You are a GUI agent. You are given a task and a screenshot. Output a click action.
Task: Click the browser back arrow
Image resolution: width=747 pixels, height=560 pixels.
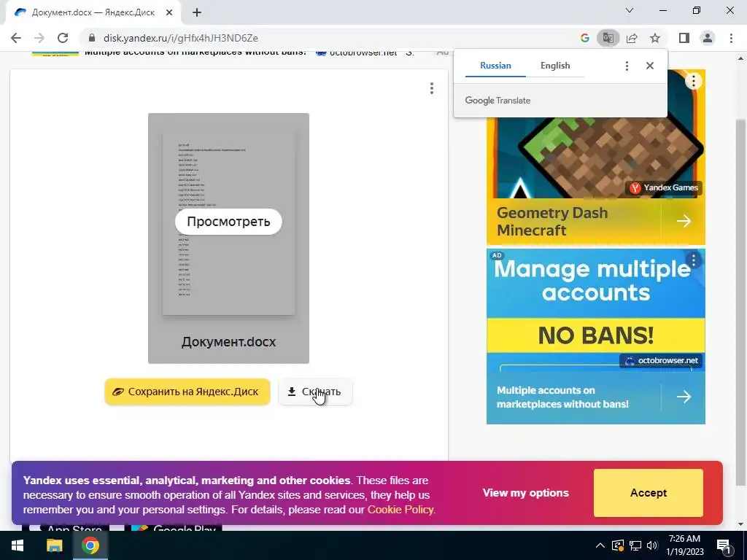tap(16, 38)
